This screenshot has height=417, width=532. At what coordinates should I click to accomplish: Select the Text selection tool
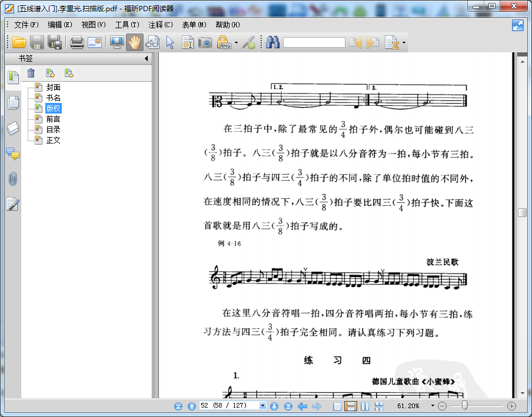pos(187,42)
